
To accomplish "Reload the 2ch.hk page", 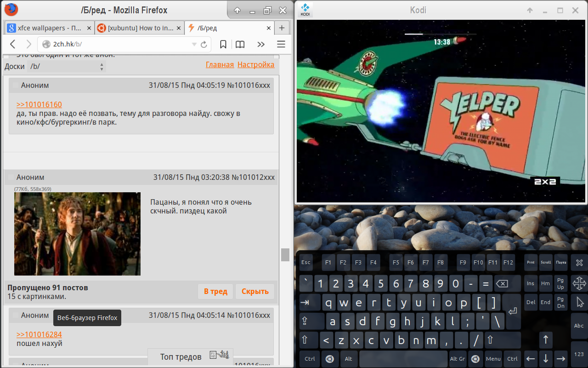I will (204, 45).
